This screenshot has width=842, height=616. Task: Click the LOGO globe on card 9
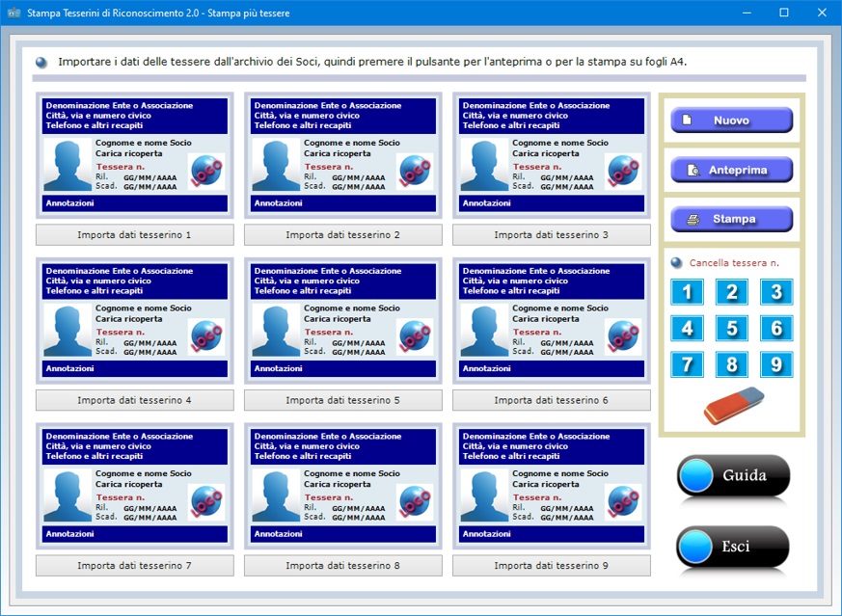click(x=623, y=501)
